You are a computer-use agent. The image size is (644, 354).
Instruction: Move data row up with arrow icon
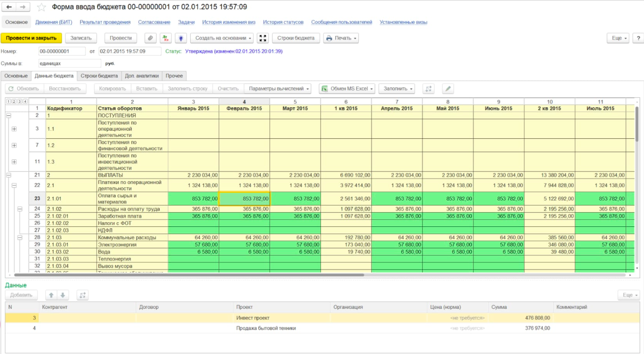coord(51,295)
